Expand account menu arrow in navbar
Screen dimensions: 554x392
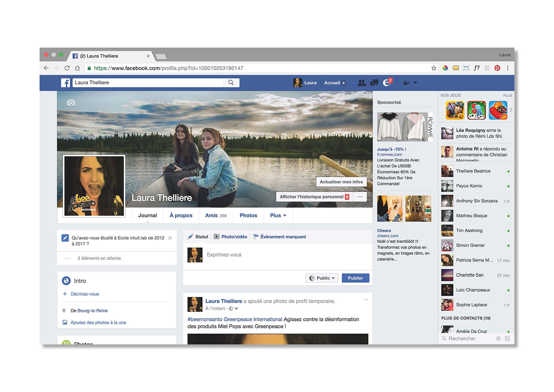(415, 83)
